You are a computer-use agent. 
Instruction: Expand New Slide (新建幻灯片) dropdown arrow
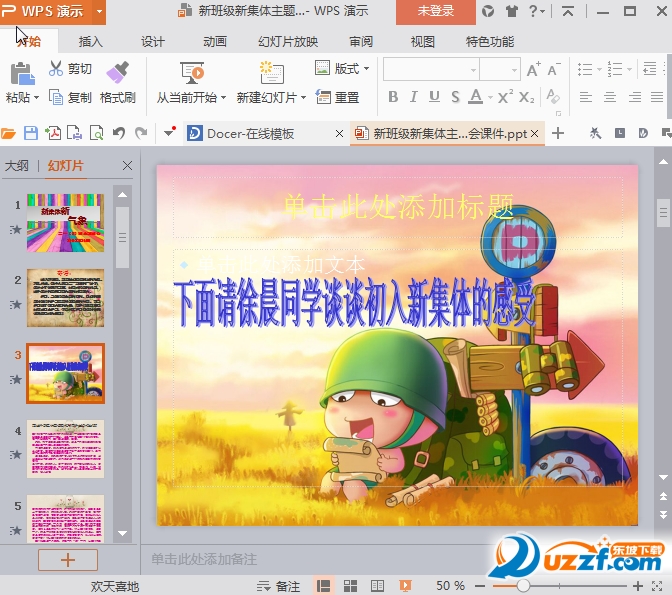303,98
